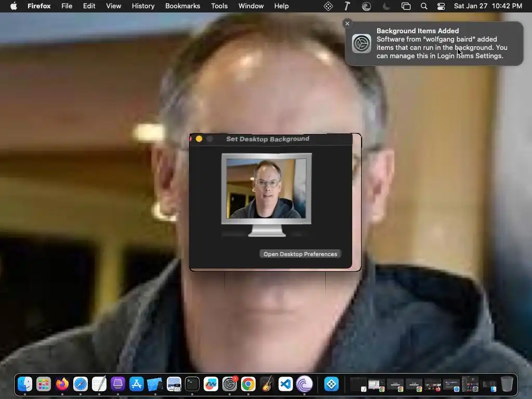This screenshot has width=532, height=399.
Task: Toggle the Focus moon icon in menu bar
Action: click(386, 6)
